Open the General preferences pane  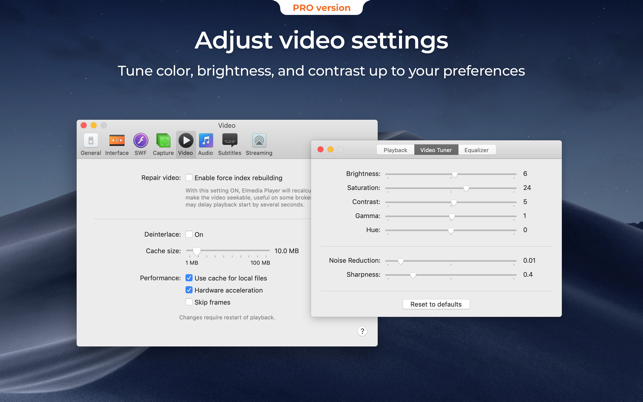click(x=91, y=144)
